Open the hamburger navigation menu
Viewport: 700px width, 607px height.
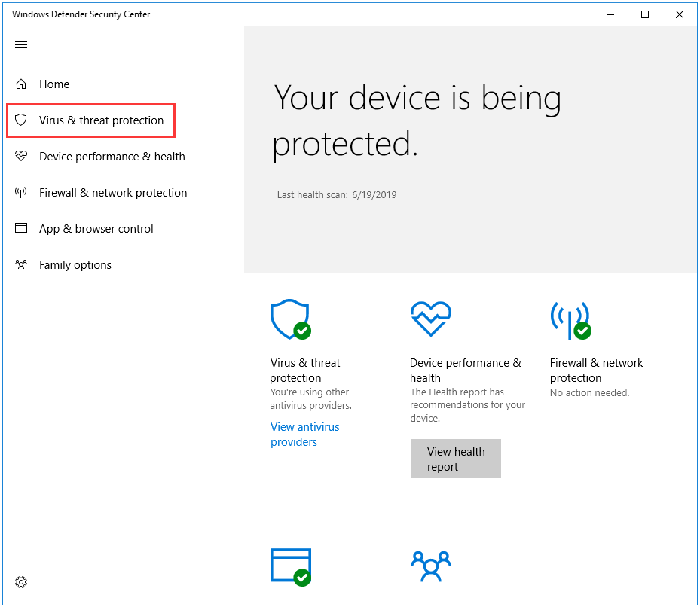(21, 44)
